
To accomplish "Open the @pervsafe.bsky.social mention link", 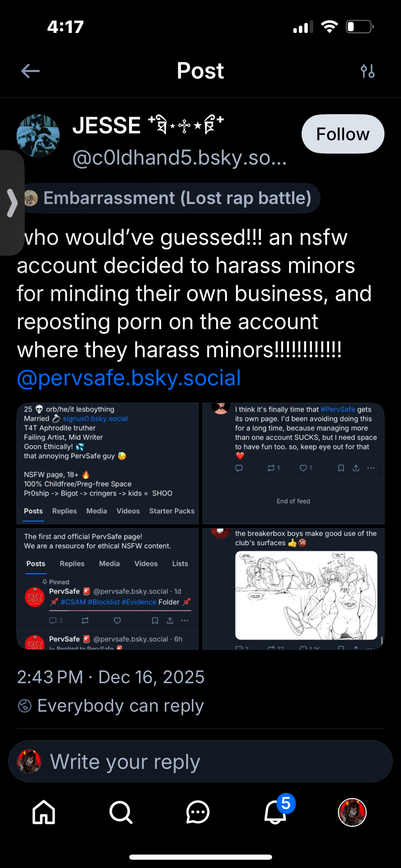I will click(x=129, y=378).
